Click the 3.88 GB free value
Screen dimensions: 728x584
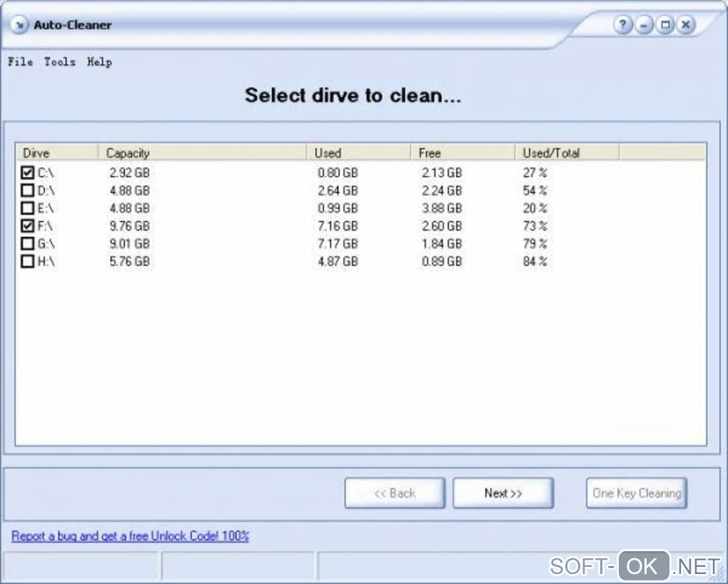(442, 208)
